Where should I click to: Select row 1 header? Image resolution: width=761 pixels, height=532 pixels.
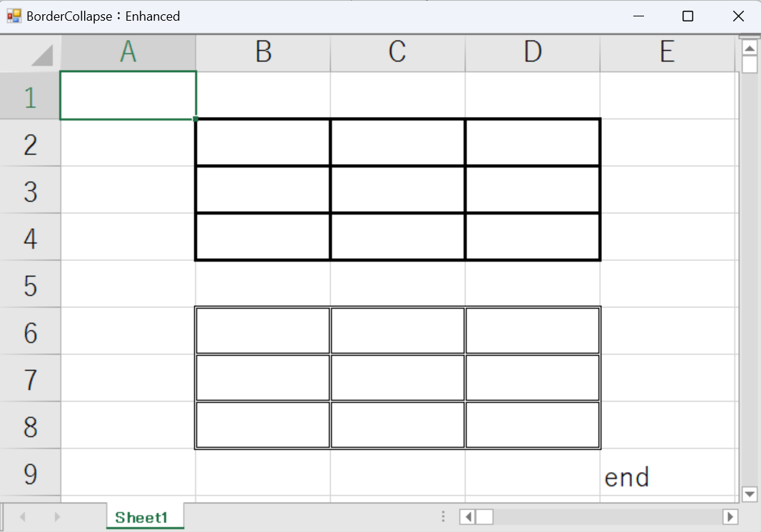(x=30, y=96)
